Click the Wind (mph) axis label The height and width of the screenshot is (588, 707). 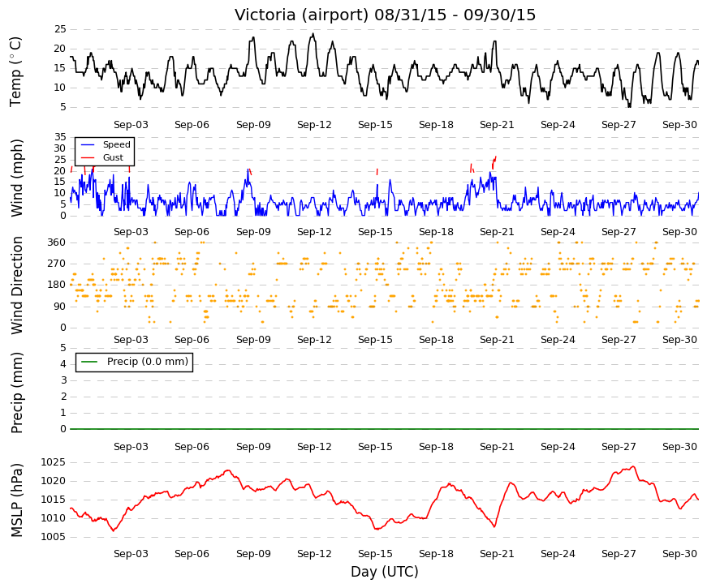click(x=16, y=178)
